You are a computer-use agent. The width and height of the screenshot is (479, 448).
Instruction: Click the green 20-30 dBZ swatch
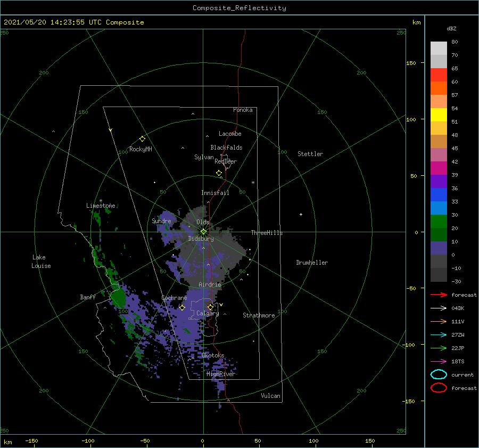(x=439, y=222)
